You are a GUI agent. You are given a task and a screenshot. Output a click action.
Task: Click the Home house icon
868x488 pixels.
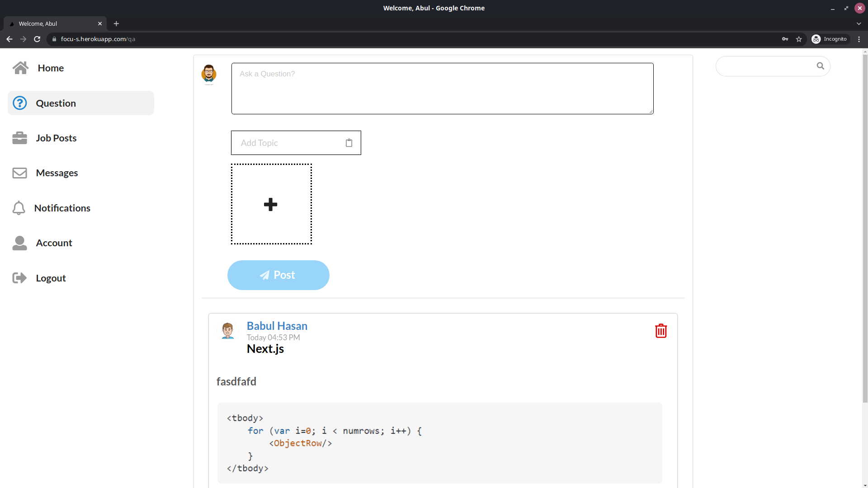[x=20, y=68]
